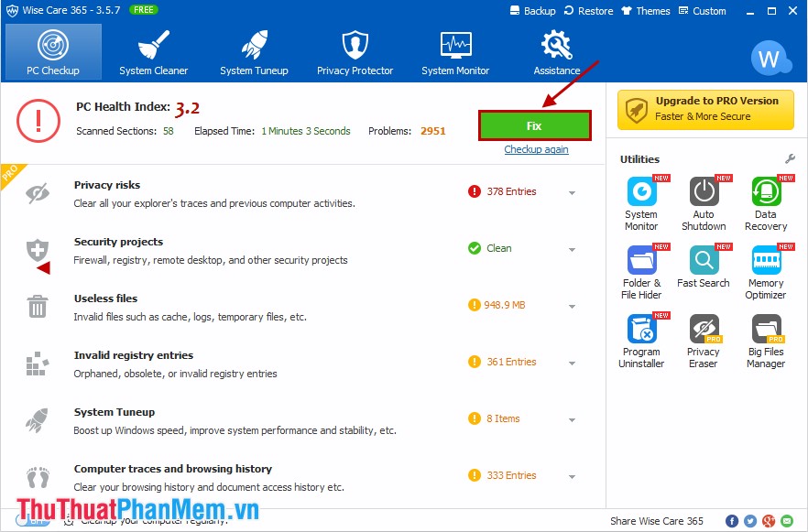
Task: Open the Auto Shutdown utility
Action: coord(704,202)
